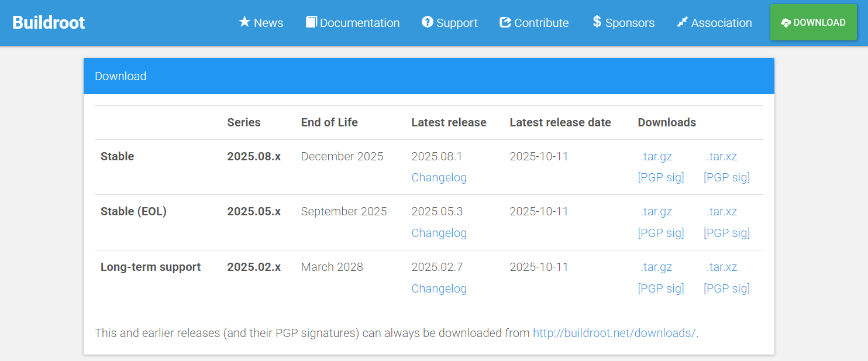Open Changelog for release 2025.05.3
This screenshot has height=361, width=868.
tap(439, 233)
